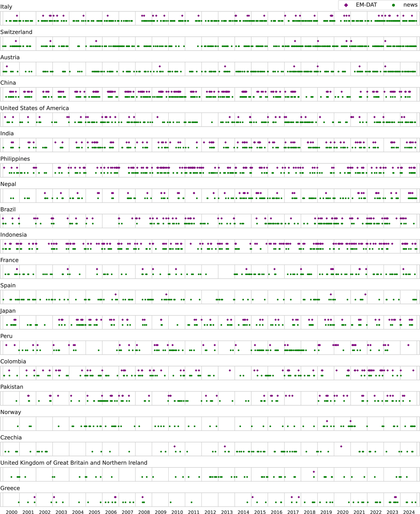
Task: Click the 2020 x-axis tick label
Action: (x=343, y=512)
